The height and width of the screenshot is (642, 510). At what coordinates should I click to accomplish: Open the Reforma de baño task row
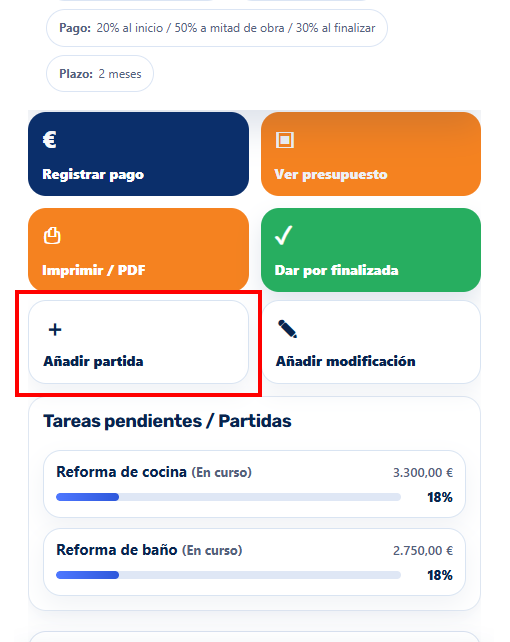click(x=254, y=562)
